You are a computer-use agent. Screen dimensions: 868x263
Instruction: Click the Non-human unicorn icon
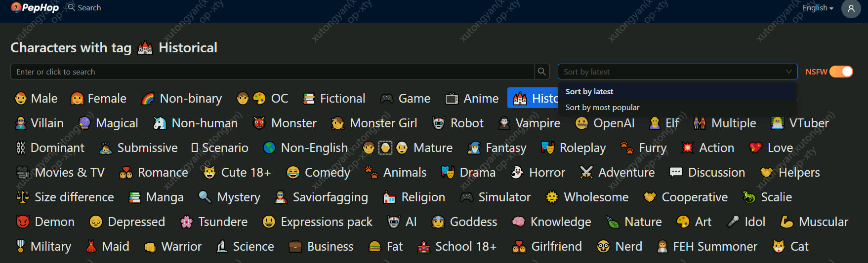coord(160,123)
